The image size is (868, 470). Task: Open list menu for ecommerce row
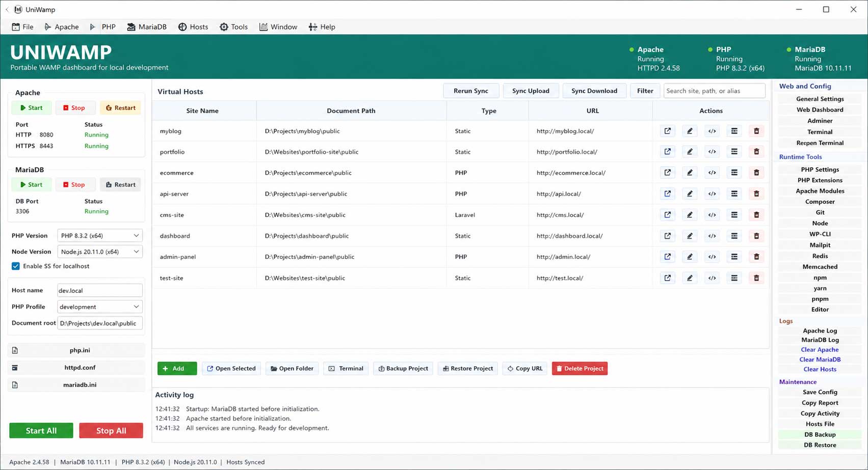734,173
